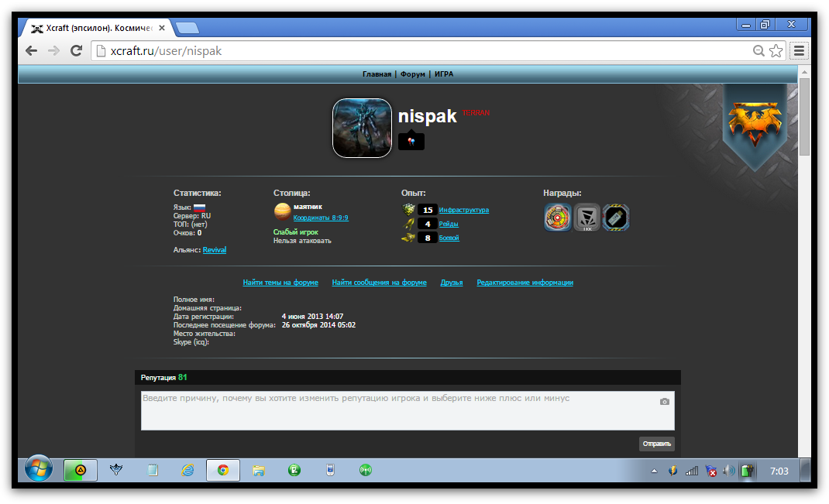829x504 pixels.
Task: Open the Главная menu item
Action: (x=377, y=74)
